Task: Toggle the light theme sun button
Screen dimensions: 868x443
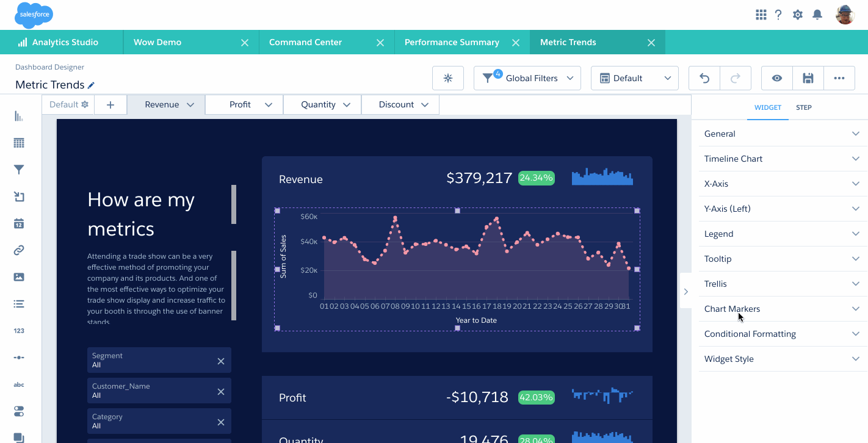Action: tap(448, 78)
